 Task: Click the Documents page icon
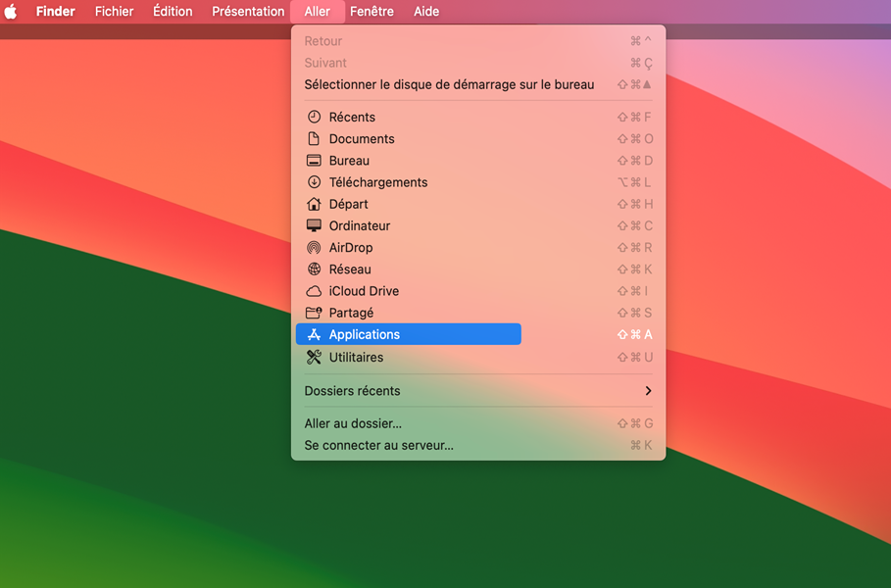pyautogui.click(x=314, y=139)
